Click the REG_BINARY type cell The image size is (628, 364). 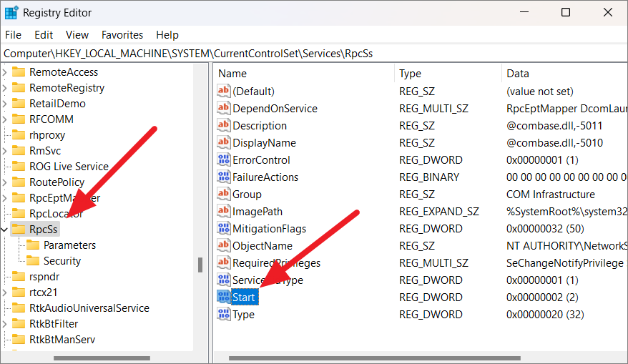coord(429,177)
